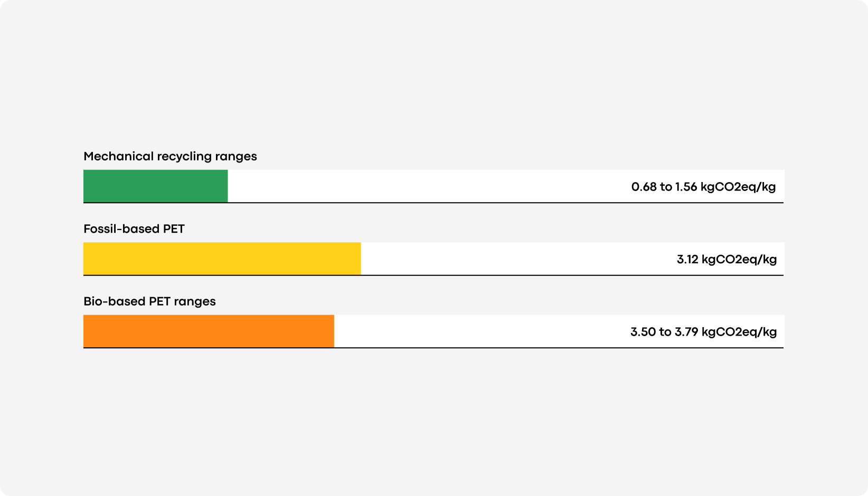
Task: Select the 3.12 kgCO2eq/kg value text
Action: click(x=727, y=259)
